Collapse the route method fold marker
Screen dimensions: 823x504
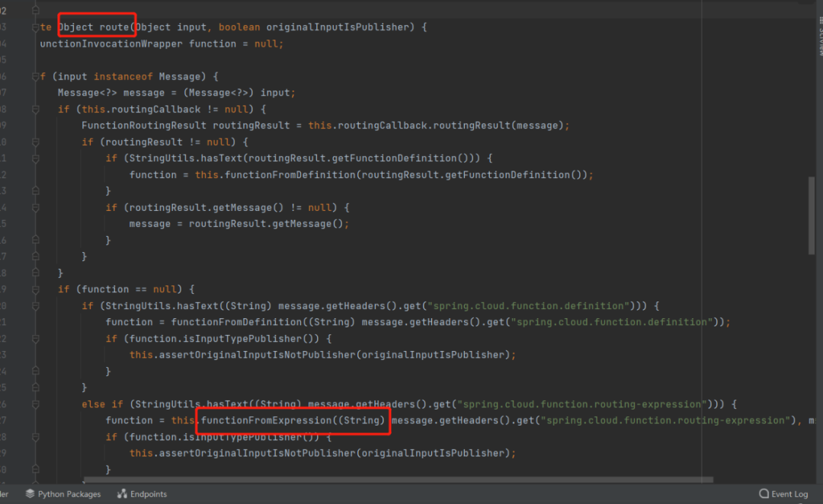[36, 27]
